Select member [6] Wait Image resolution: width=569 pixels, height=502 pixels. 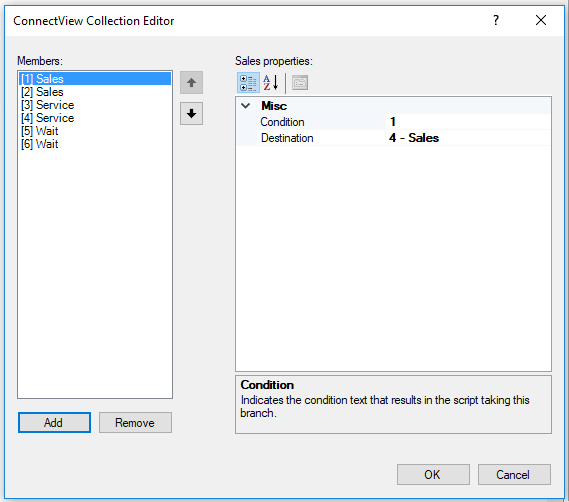click(x=95, y=144)
